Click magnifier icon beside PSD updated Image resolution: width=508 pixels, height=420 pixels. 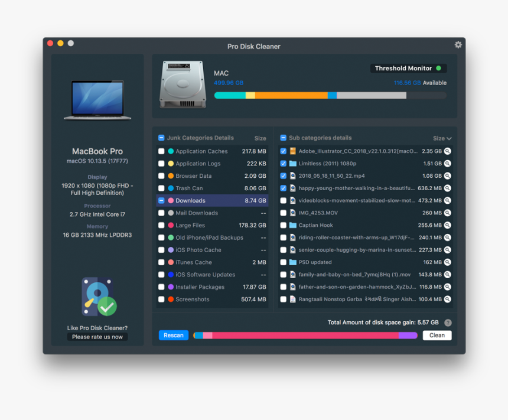[x=447, y=262]
